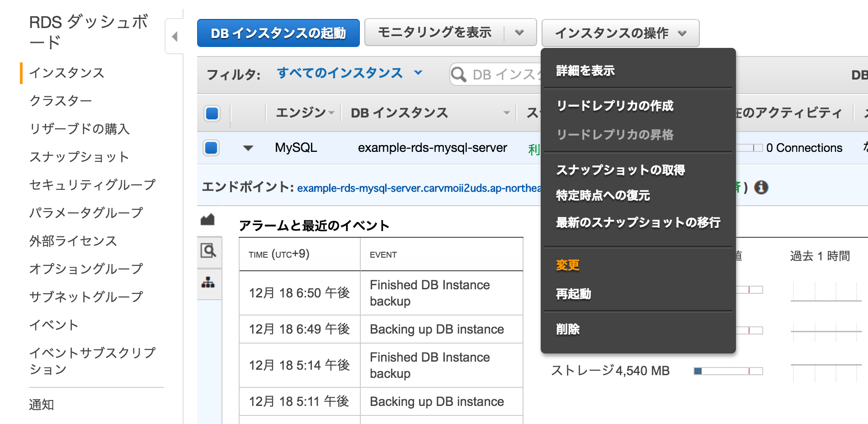Click the 過去 1 時間 header
The width and height of the screenshot is (868, 424).
(820, 256)
